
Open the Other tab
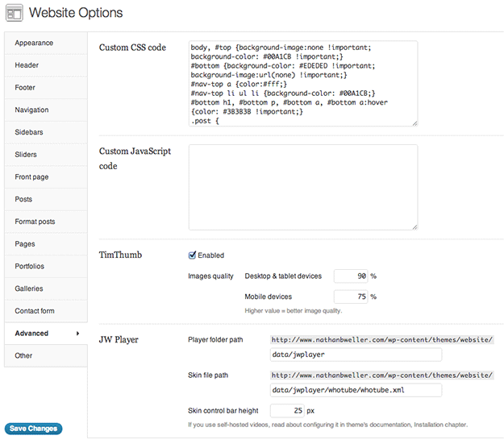23,355
